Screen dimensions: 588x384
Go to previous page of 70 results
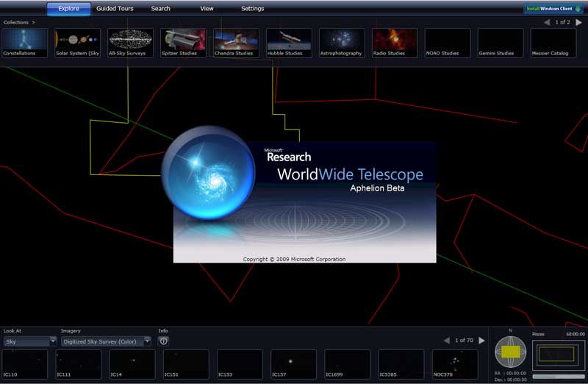[x=446, y=341]
